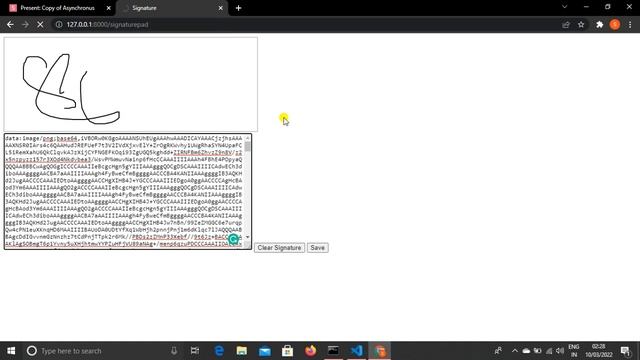Open Task View from taskbar
This screenshot has width=640, height=360.
click(x=195, y=351)
